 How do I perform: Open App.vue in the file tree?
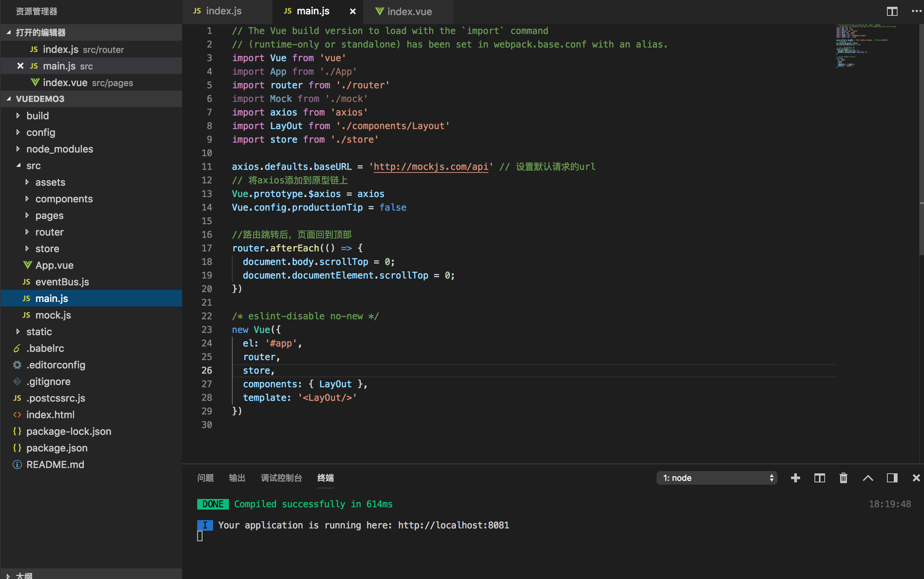[x=91, y=265]
